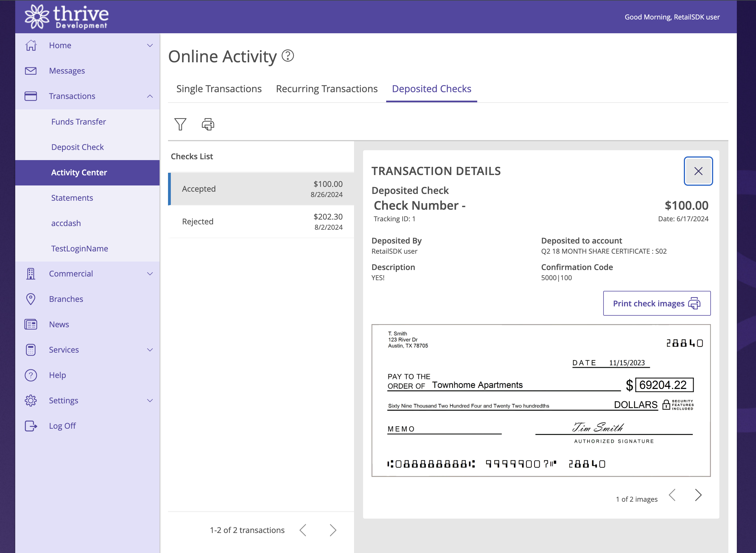756x553 pixels.
Task: Expand the Home menu chevron
Action: [150, 45]
